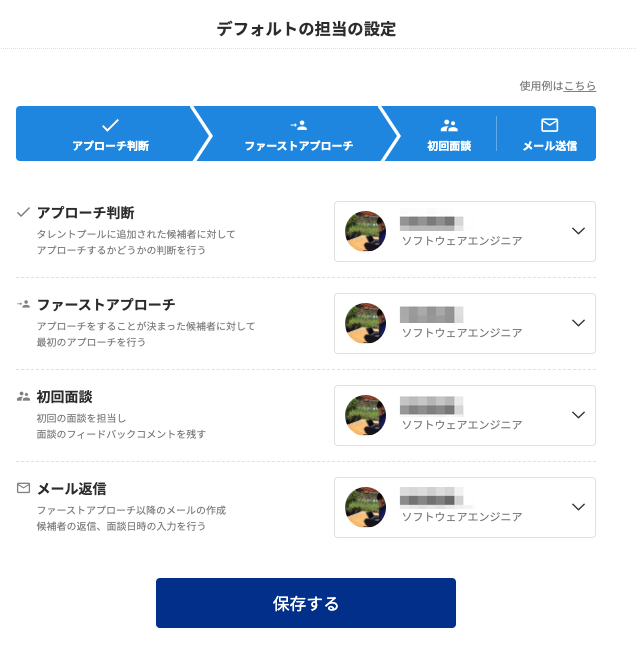The image size is (636, 649).
Task: Click the first approach person-arrow icon in the banner
Action: [x=298, y=125]
